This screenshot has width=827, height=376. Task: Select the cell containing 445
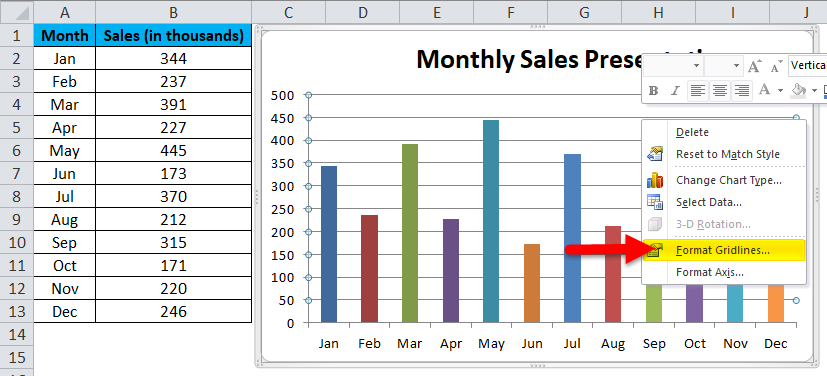(174, 151)
